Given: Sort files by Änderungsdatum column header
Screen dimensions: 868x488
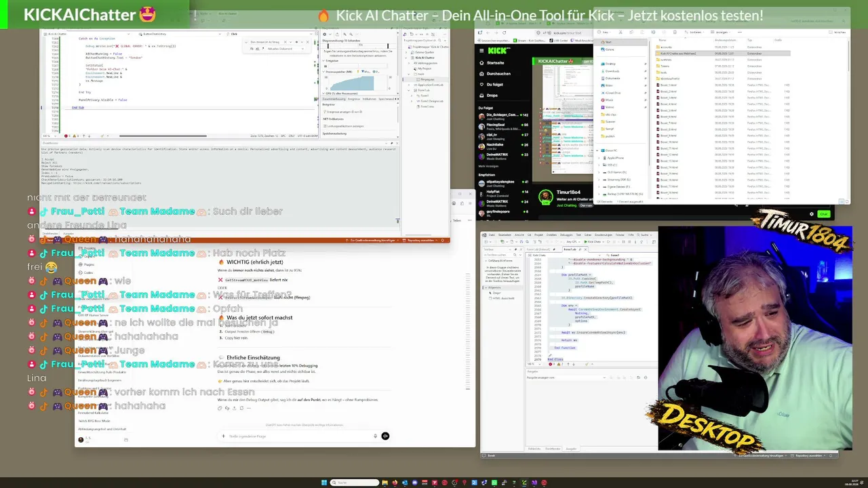Looking at the screenshot, I should click(x=726, y=40).
